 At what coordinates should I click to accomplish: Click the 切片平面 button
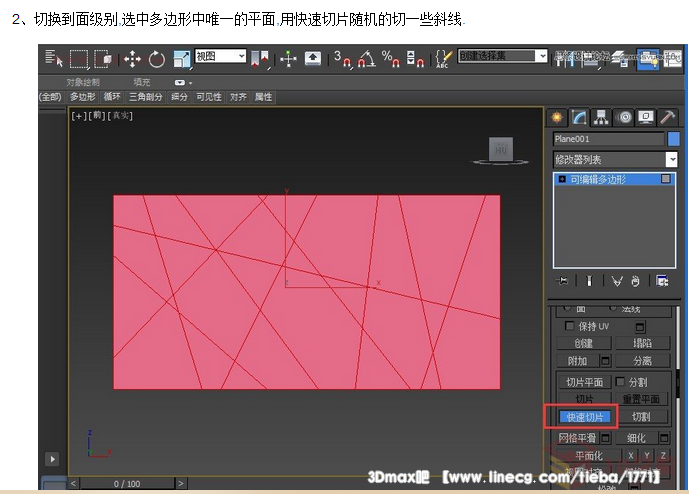coord(584,382)
